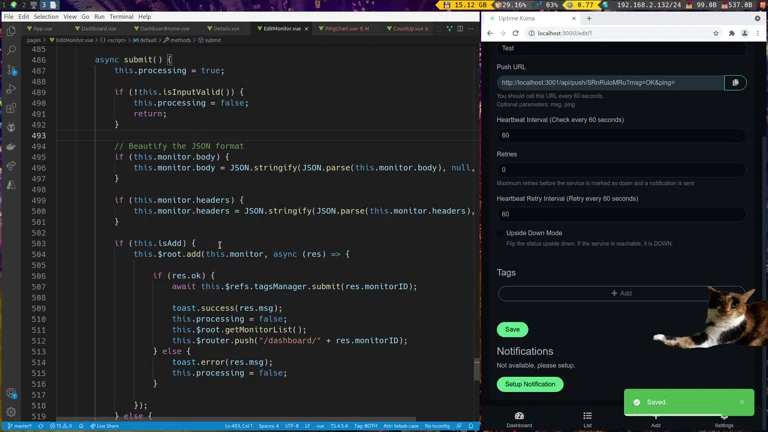
Task: Click the Retries input field
Action: tap(621, 170)
